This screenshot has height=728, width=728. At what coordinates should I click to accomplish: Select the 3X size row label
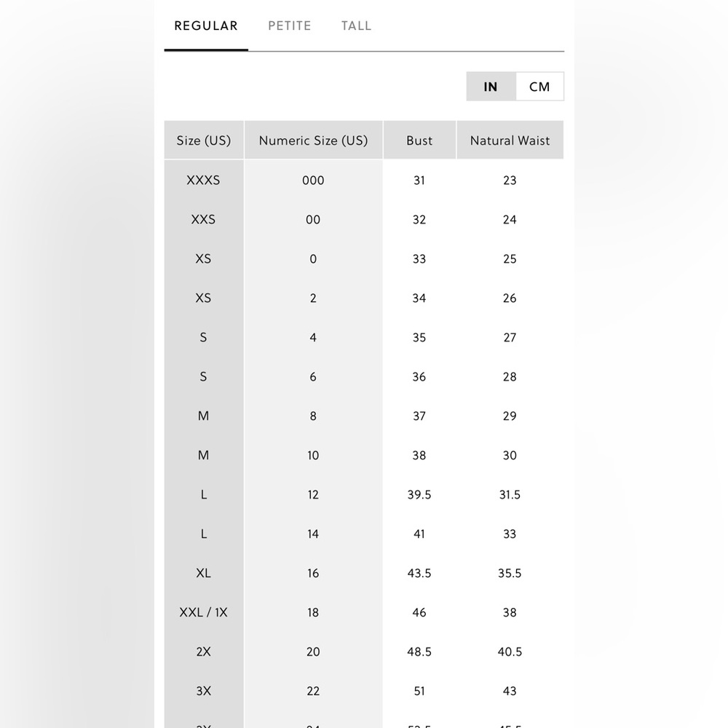(x=203, y=691)
